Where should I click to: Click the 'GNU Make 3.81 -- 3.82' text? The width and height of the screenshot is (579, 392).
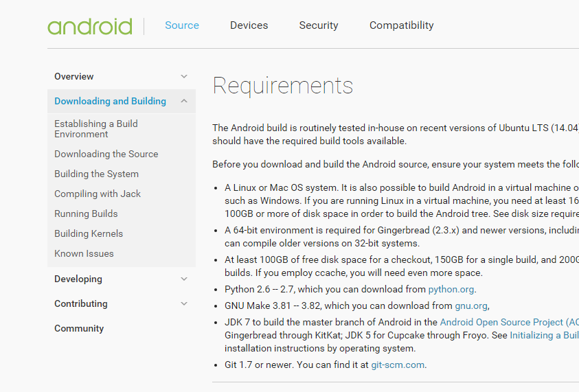273,306
